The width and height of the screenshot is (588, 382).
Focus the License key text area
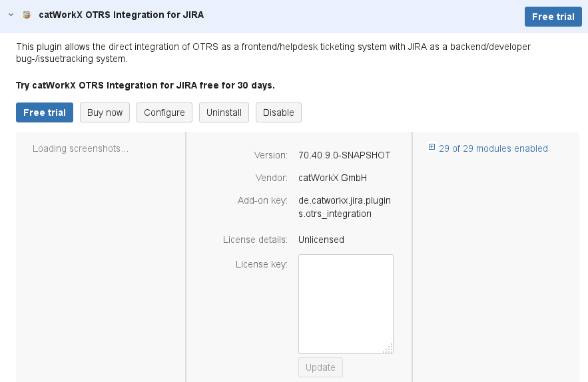(x=345, y=303)
